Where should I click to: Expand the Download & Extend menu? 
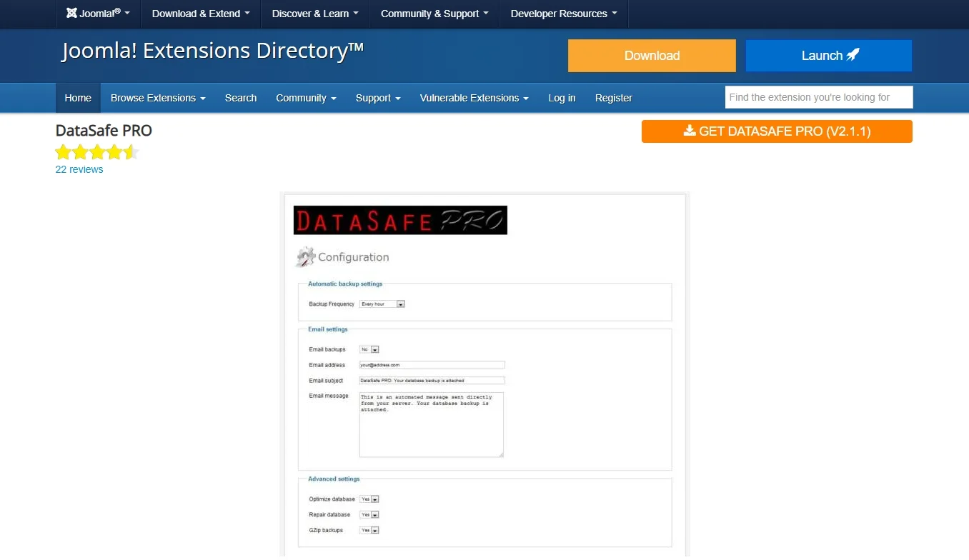pos(201,14)
